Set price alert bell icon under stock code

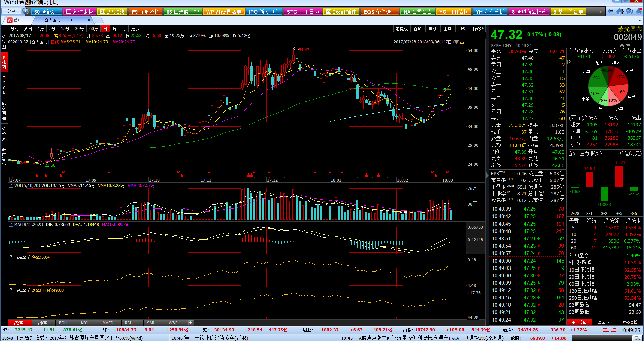(x=634, y=45)
